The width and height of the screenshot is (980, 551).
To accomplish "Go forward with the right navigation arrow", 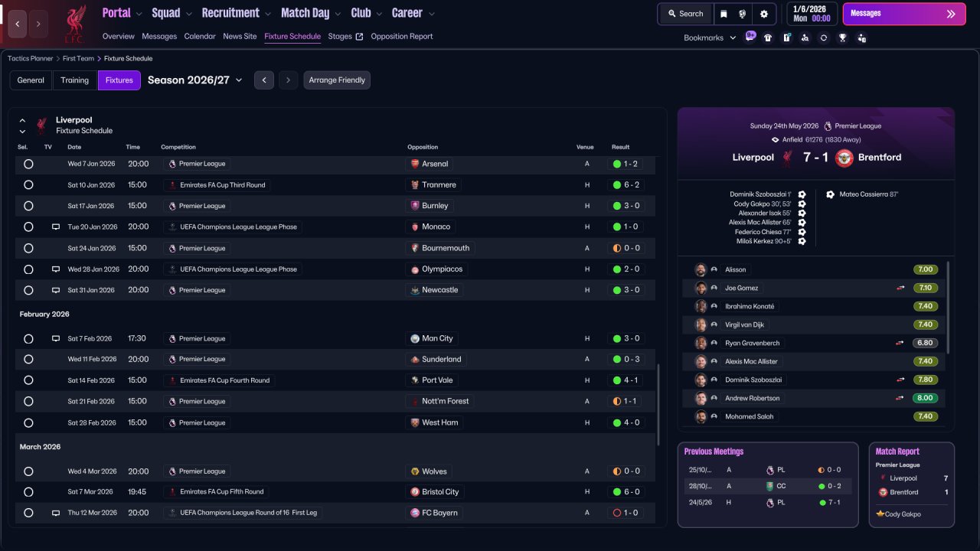I will point(38,24).
